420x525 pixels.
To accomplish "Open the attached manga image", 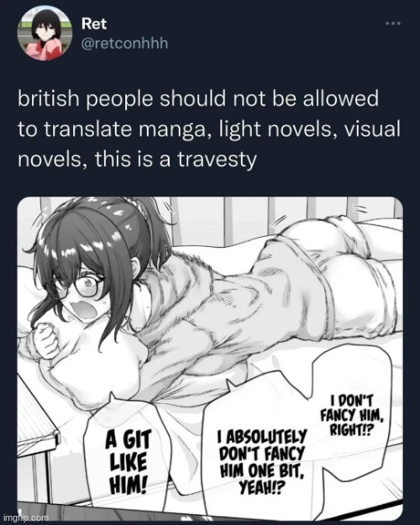I will click(210, 357).
